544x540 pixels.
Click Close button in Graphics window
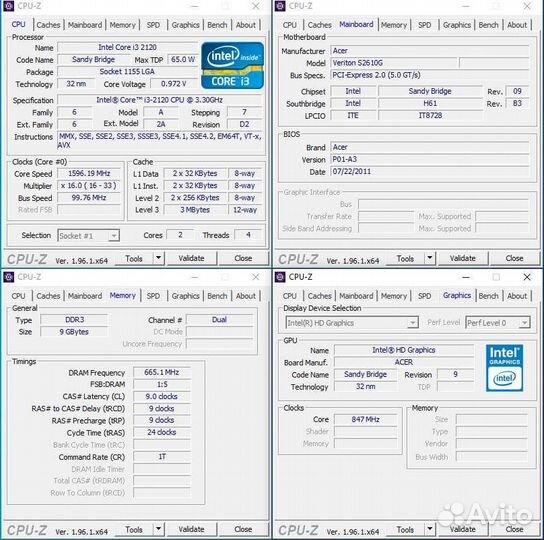coord(515,530)
